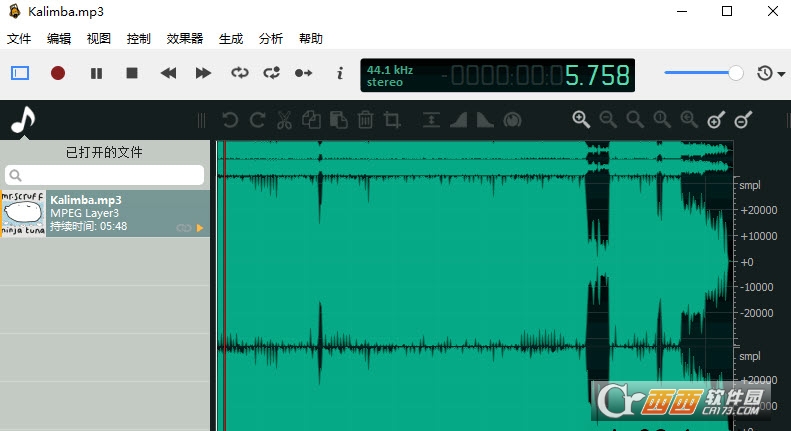Open the 帮助 menu
This screenshot has height=431, width=791.
(311, 39)
